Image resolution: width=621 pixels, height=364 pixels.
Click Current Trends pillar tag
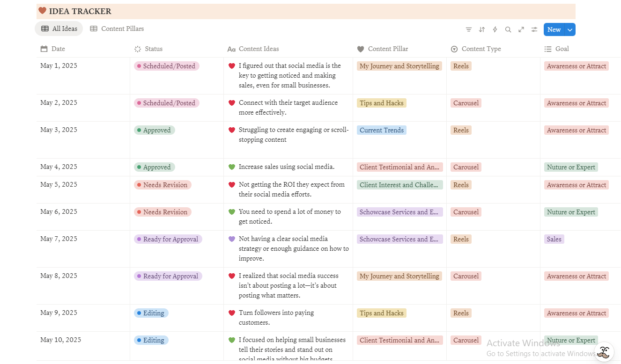[x=381, y=130]
